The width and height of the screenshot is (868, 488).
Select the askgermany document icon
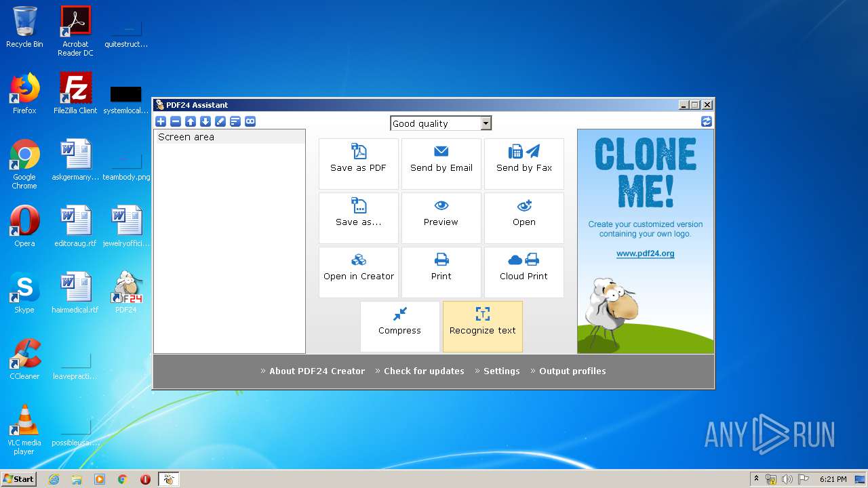75,160
